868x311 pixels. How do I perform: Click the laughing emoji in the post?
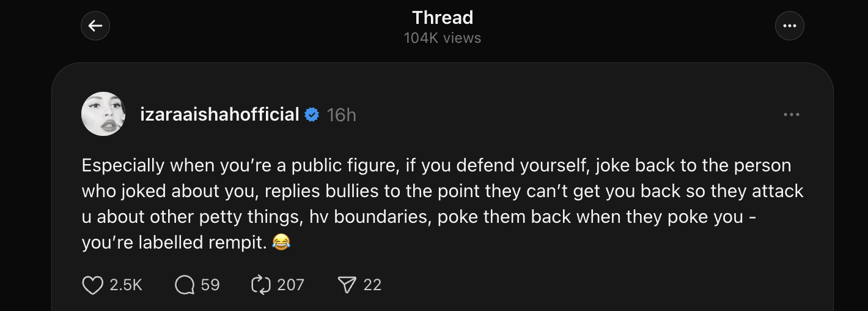[x=281, y=243]
